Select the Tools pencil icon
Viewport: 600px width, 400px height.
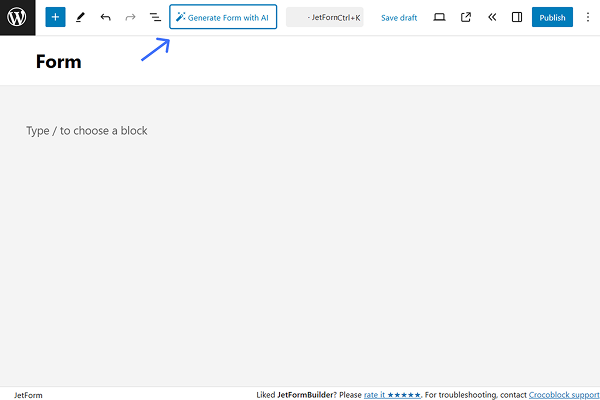(x=80, y=17)
